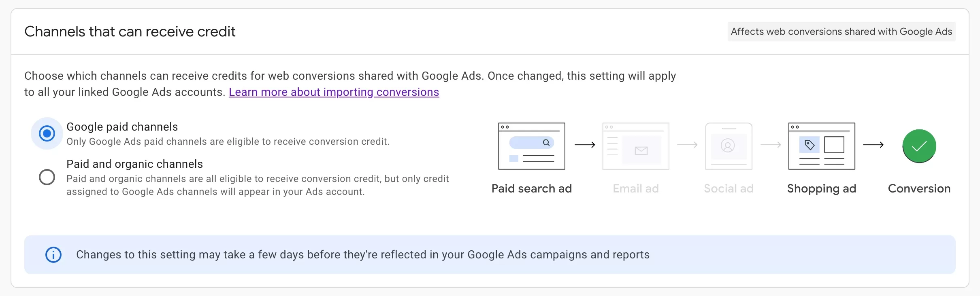Click the 'Changes to this setting may take a few days' notice text
This screenshot has width=980, height=296.
point(363,255)
